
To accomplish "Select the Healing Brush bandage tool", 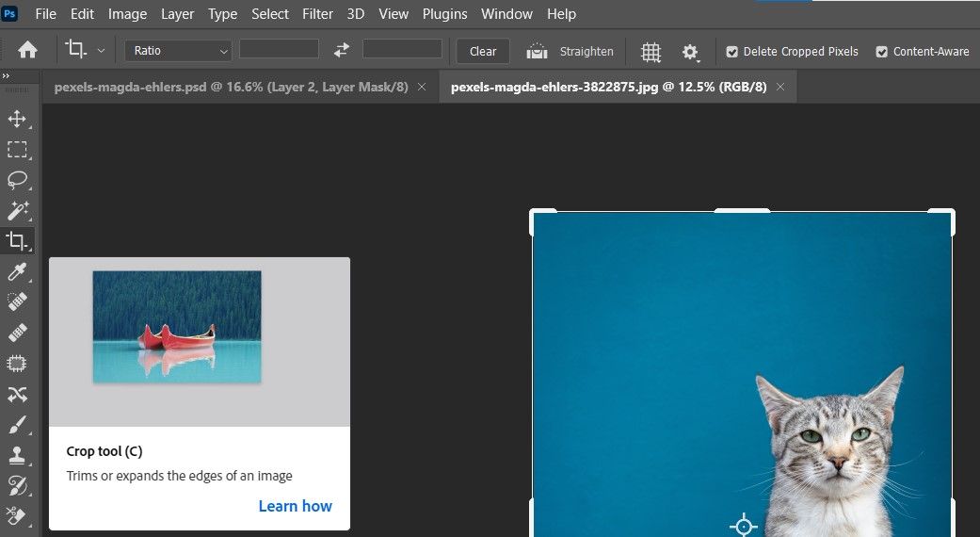I will 17,333.
